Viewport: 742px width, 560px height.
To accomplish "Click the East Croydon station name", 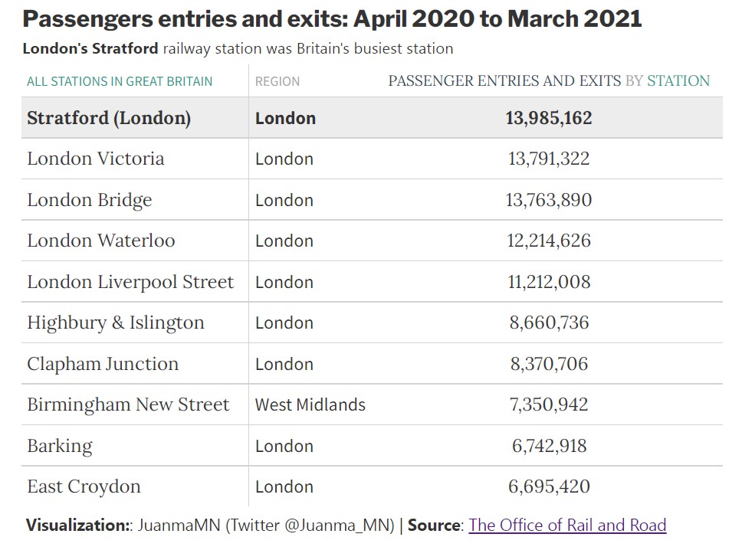I will coord(84,486).
